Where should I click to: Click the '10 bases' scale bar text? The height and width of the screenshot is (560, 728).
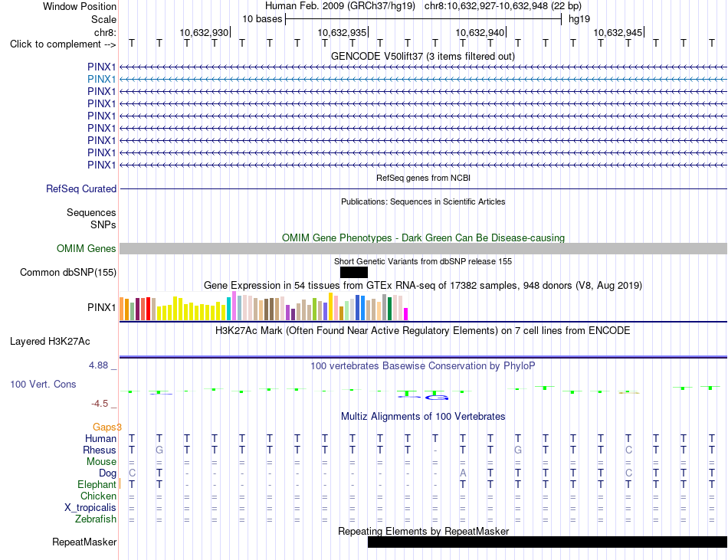point(262,19)
